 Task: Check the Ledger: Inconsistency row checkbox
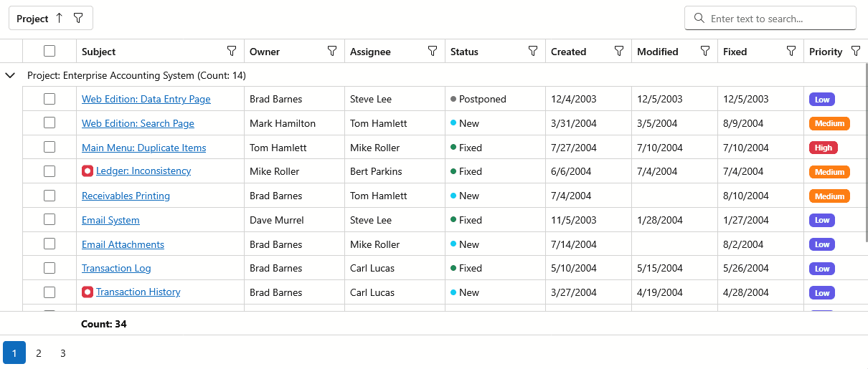pos(49,171)
